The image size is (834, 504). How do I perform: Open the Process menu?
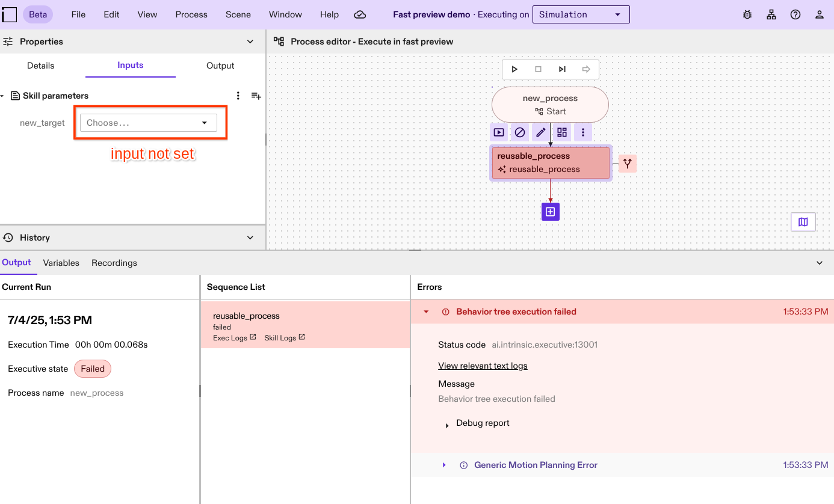coord(191,14)
